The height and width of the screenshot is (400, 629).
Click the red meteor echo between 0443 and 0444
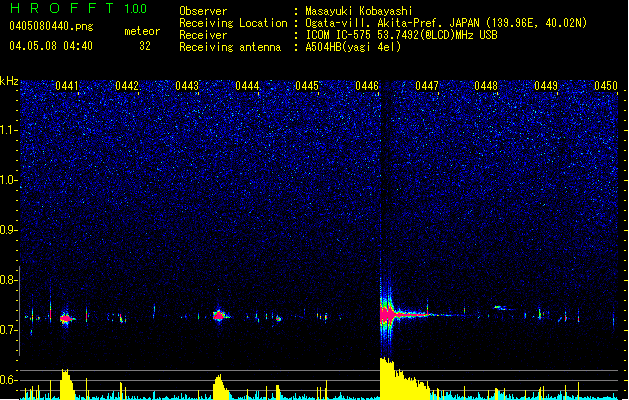(x=218, y=315)
